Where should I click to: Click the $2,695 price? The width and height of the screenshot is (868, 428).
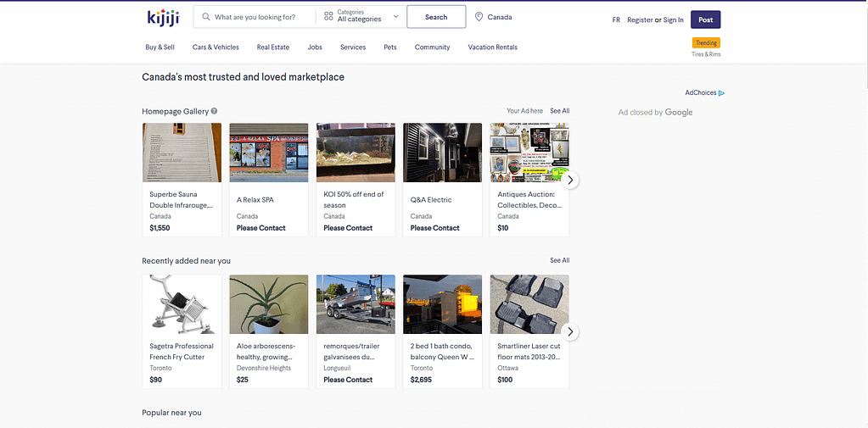(421, 380)
